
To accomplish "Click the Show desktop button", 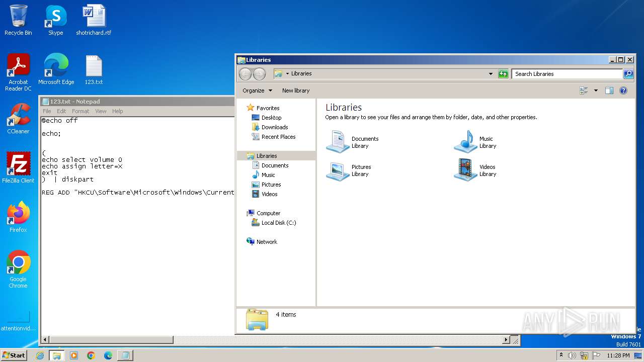I will [638, 355].
